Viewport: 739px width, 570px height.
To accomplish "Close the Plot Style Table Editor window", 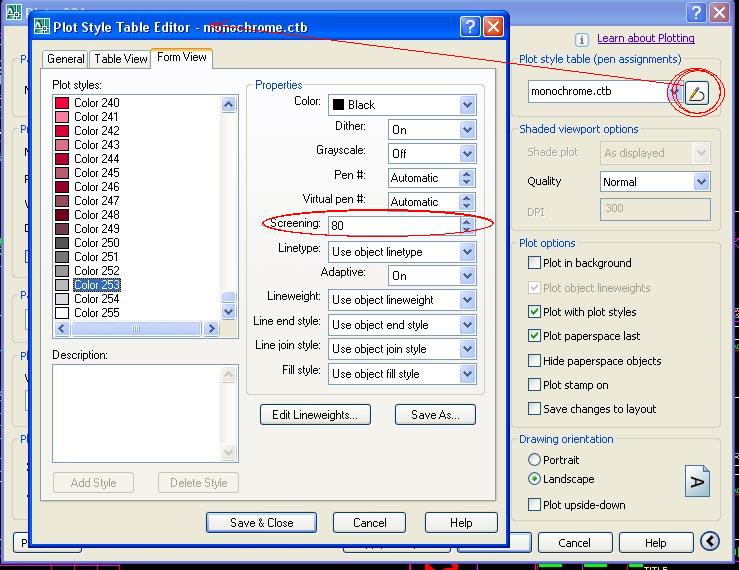I will 493,27.
